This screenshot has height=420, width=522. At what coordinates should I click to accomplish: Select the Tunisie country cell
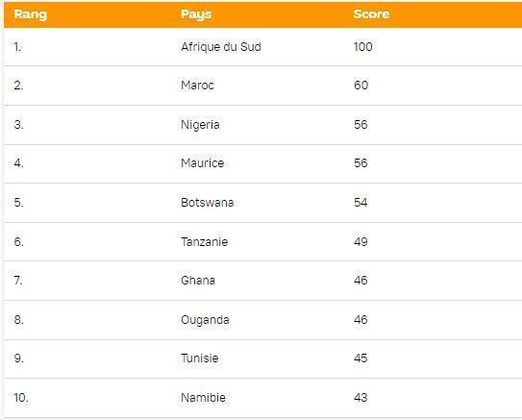pos(199,358)
